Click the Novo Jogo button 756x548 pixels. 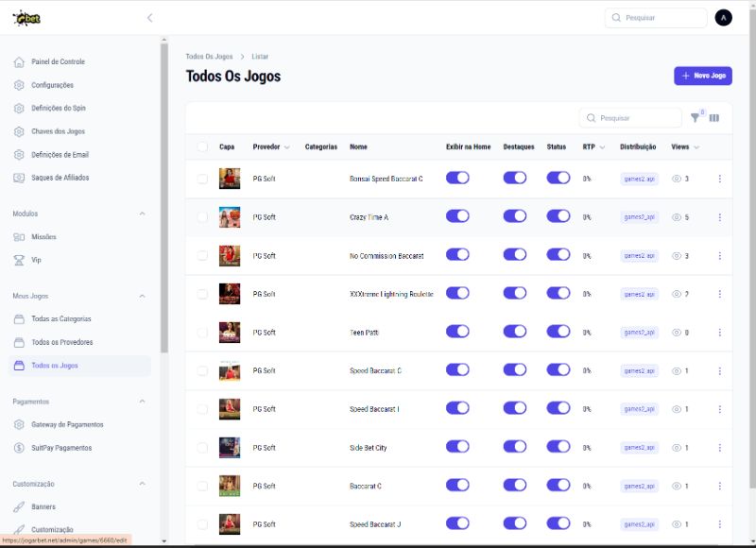click(x=702, y=76)
